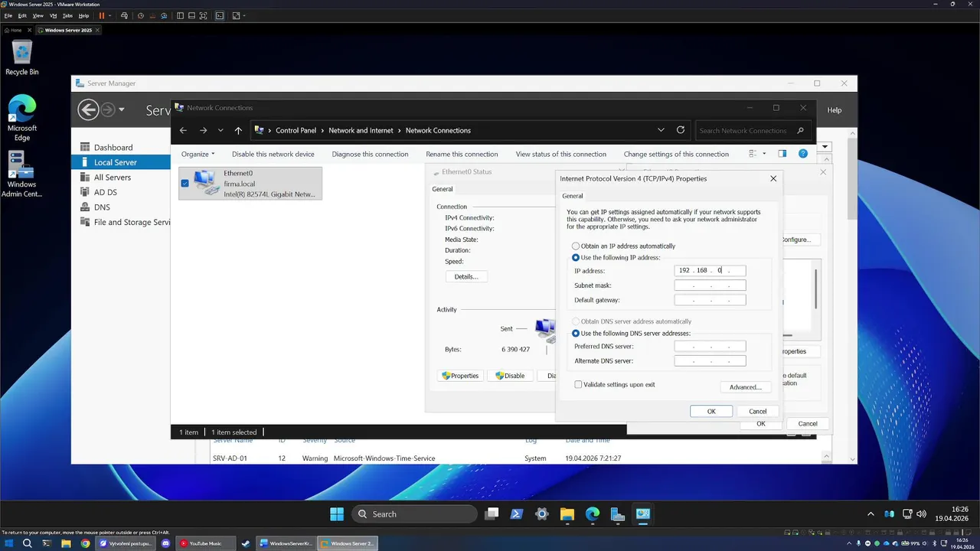Refresh the Network Connections address bar
The height and width of the screenshot is (551, 980).
click(681, 130)
